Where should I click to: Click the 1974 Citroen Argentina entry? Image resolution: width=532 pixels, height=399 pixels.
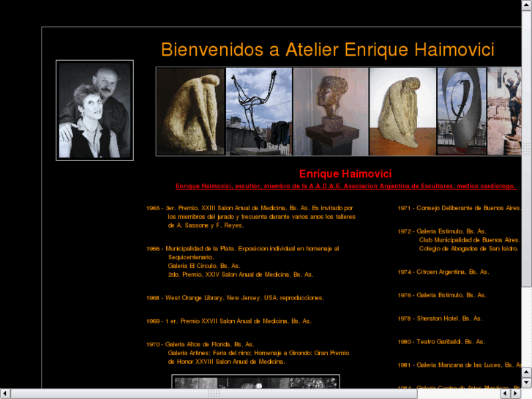click(x=443, y=272)
